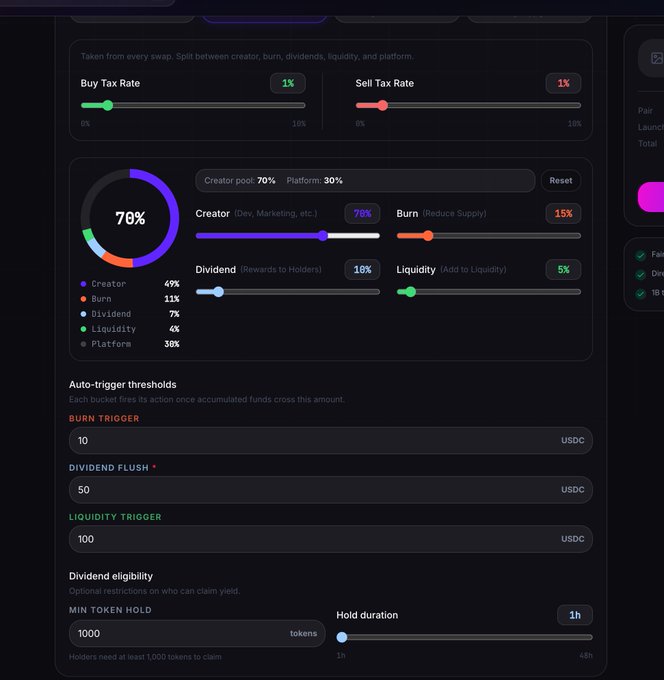Edit the Burn Trigger amount field
This screenshot has height=680, width=664.
coord(330,441)
